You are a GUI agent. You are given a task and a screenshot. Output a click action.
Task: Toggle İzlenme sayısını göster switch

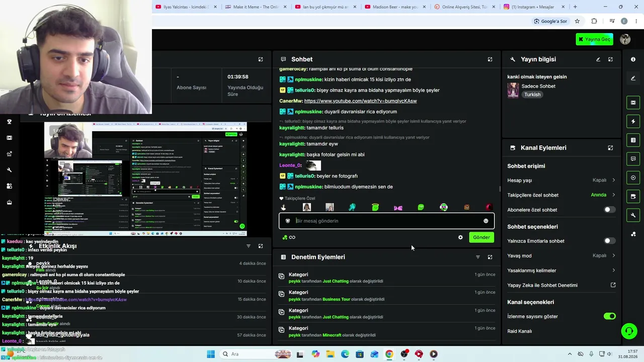pos(609,316)
